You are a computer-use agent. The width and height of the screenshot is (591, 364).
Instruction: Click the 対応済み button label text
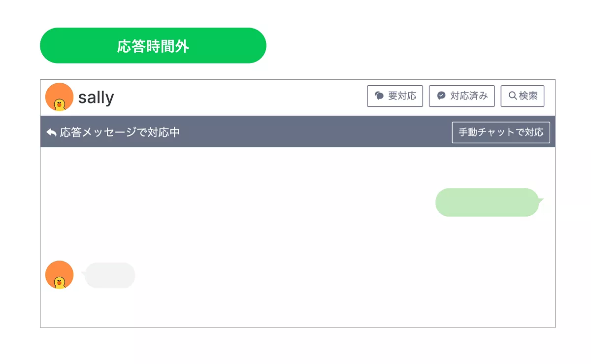point(469,96)
